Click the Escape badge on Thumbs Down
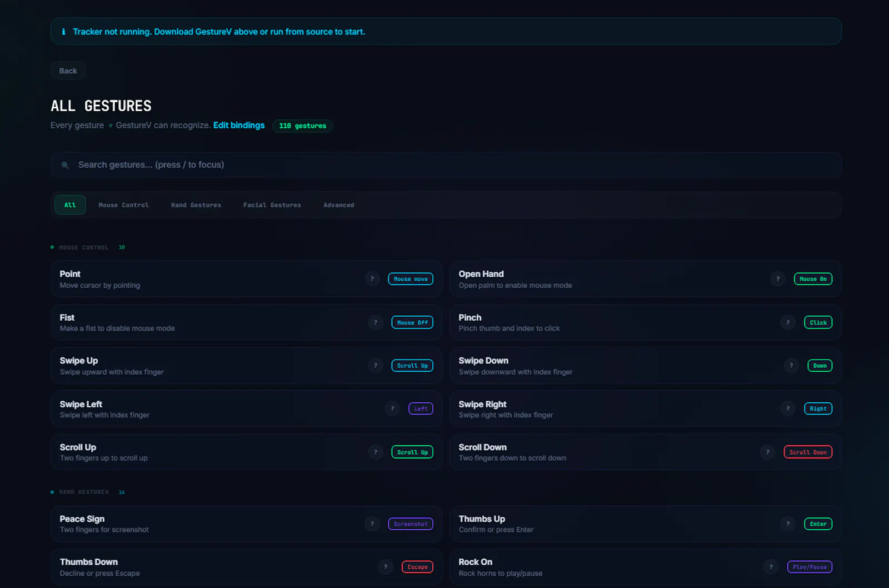This screenshot has height=588, width=889. coord(417,567)
